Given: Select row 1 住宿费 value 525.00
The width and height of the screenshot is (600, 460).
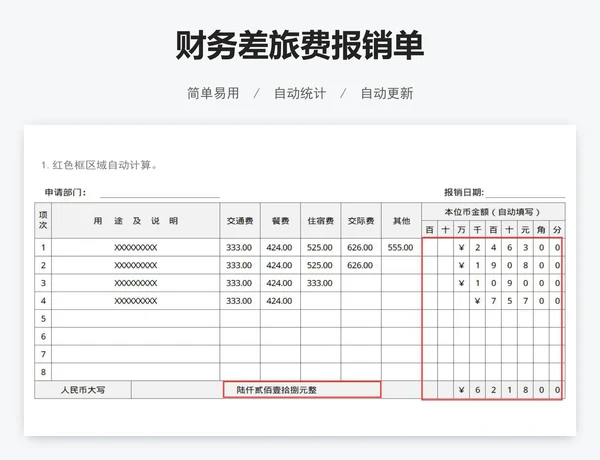Looking at the screenshot, I should 321,248.
